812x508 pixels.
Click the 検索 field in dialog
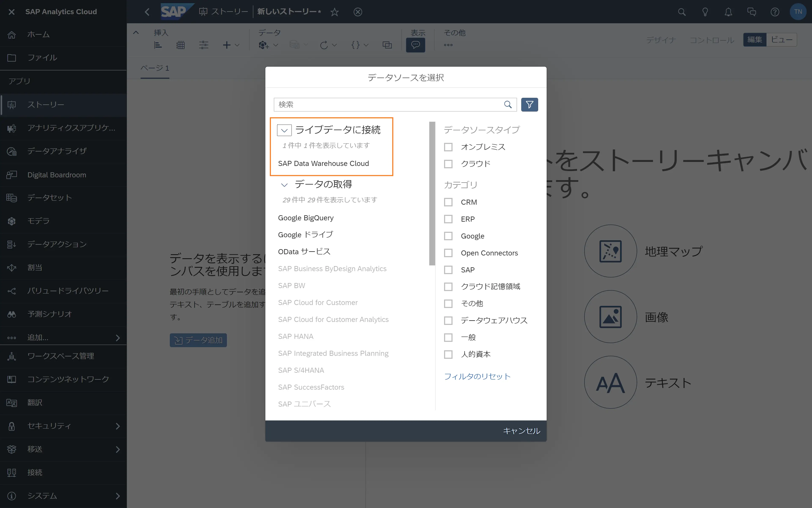point(395,105)
